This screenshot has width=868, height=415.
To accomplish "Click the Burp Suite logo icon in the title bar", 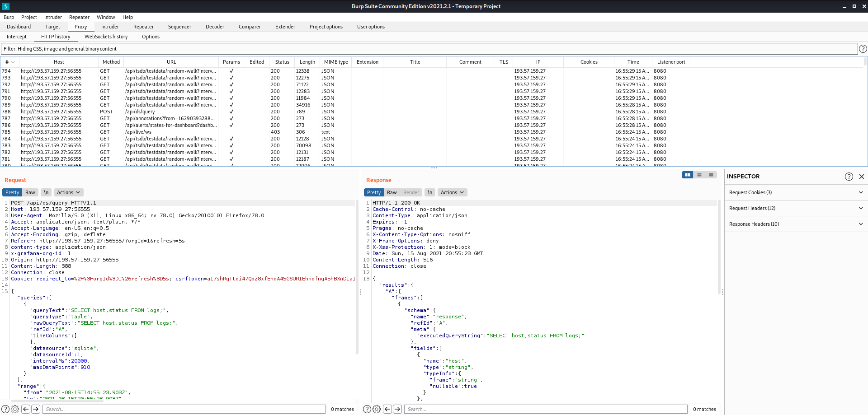I will click(x=6, y=6).
